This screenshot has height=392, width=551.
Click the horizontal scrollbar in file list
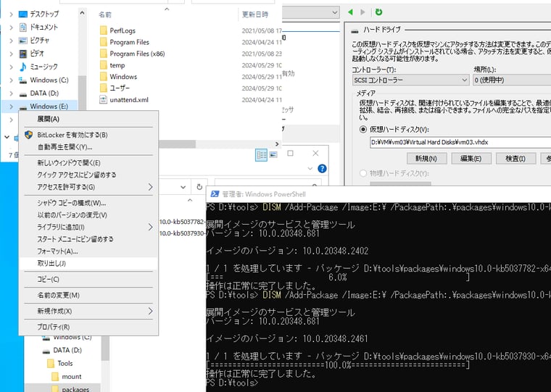tap(178, 144)
